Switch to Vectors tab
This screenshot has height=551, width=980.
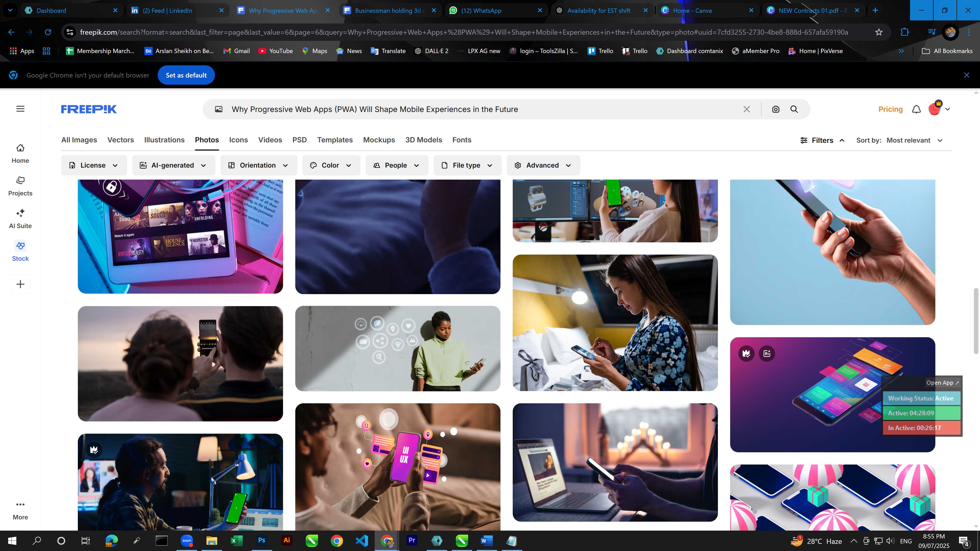121,140
